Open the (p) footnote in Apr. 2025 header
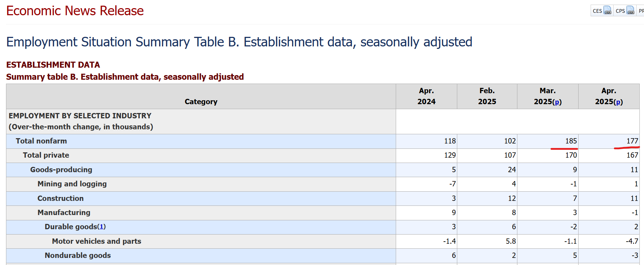 pos(618,102)
